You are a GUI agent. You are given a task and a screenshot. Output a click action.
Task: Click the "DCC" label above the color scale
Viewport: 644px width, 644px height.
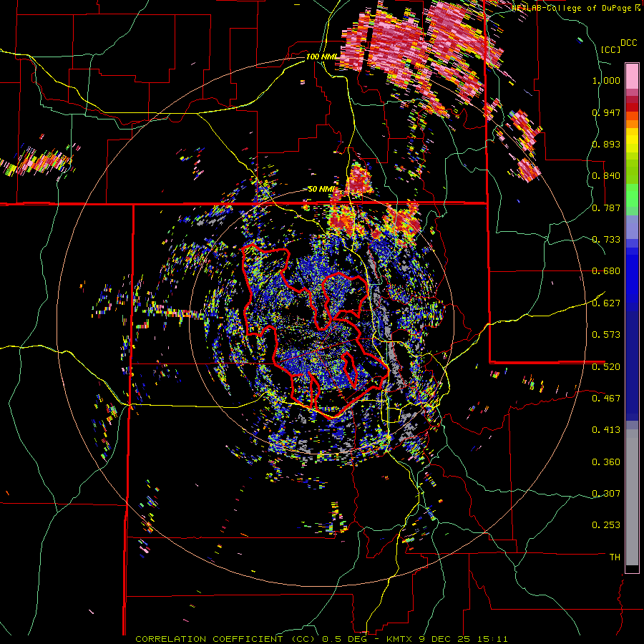coord(628,43)
